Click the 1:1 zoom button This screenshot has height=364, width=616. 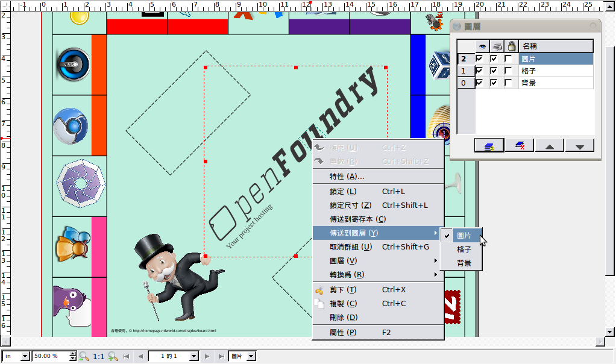tap(98, 356)
